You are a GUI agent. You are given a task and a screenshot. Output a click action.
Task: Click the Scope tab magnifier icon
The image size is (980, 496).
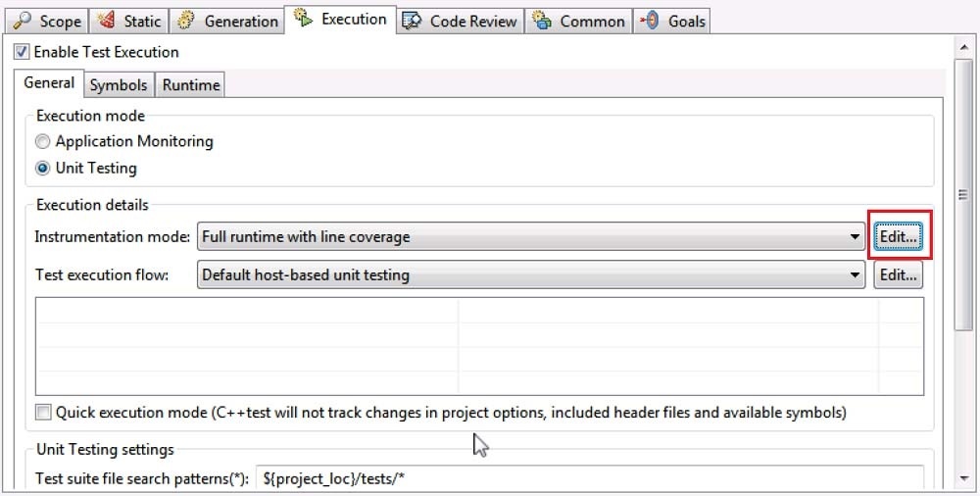tap(22, 22)
